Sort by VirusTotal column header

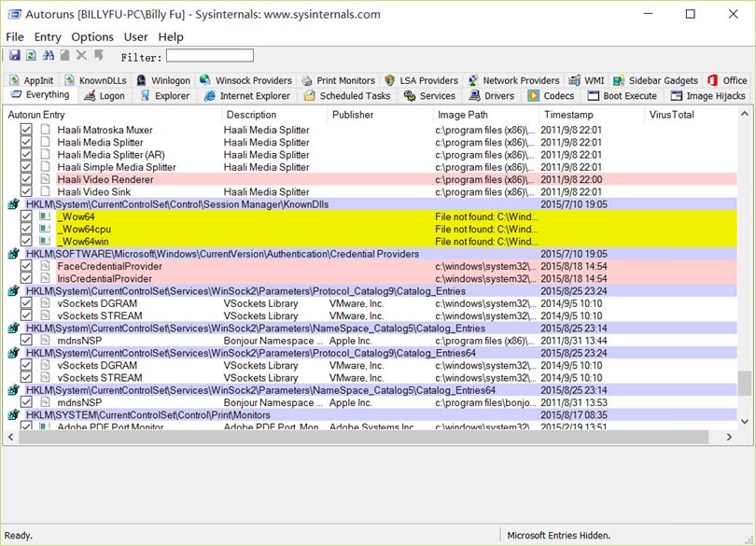691,115
